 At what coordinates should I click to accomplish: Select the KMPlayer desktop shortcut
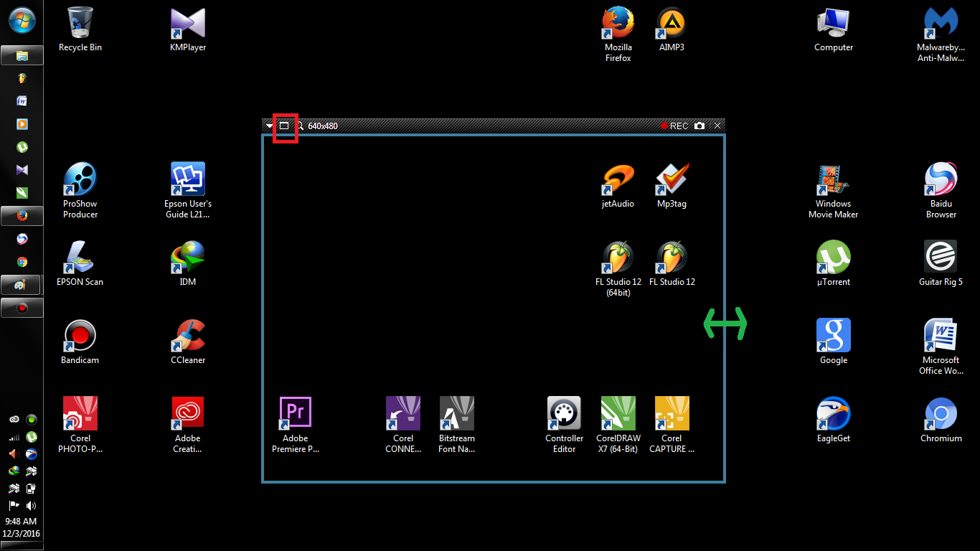pos(188,29)
